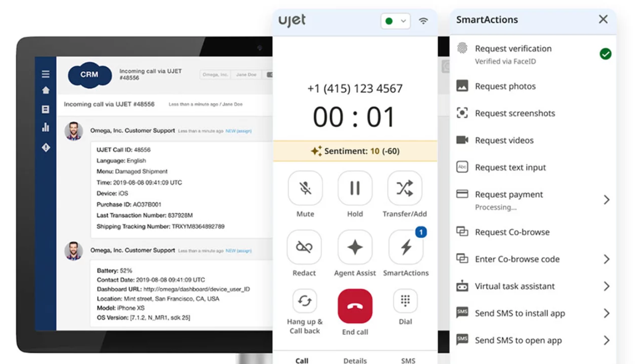Click the Request photos image icon

click(462, 86)
